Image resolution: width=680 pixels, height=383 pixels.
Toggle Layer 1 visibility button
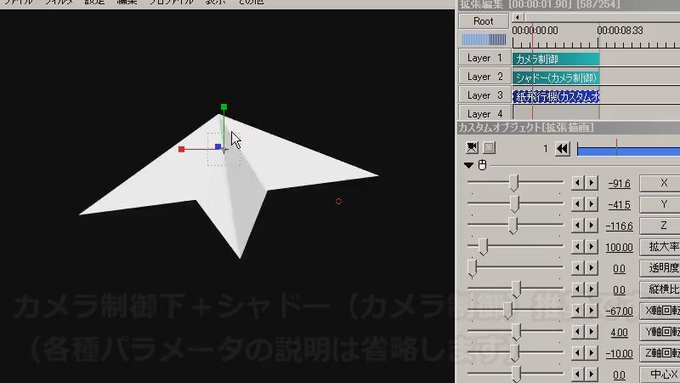[x=484, y=58]
